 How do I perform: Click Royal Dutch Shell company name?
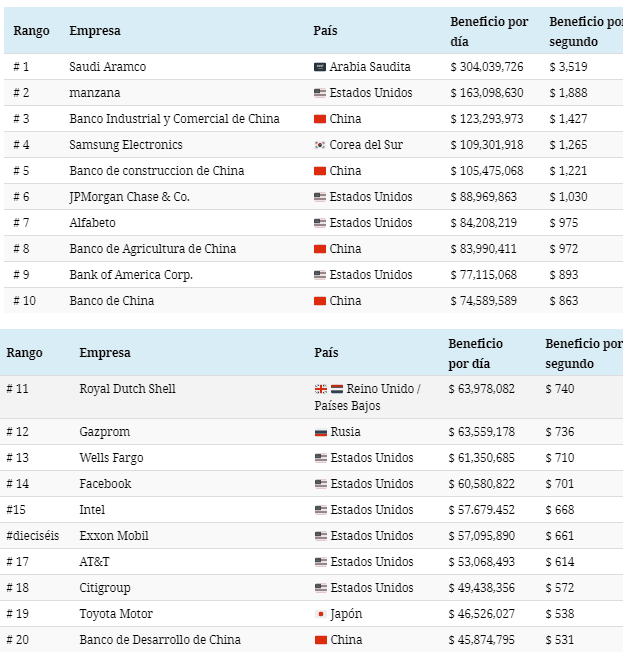127,389
